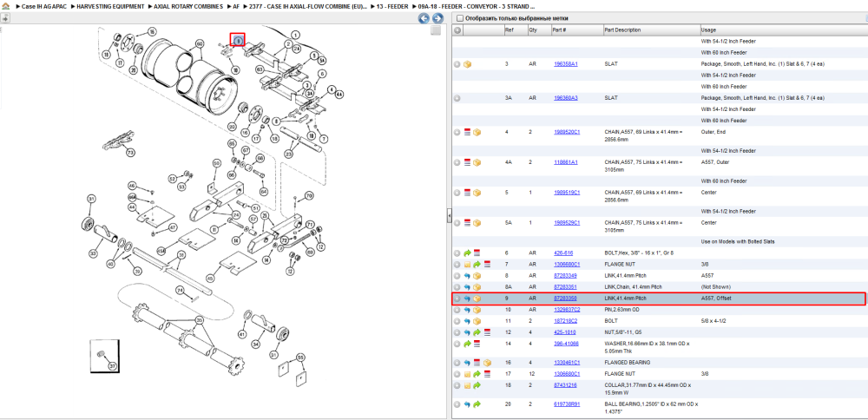Open part number 1989520C1 link
The width and height of the screenshot is (868, 420).
[x=567, y=132]
